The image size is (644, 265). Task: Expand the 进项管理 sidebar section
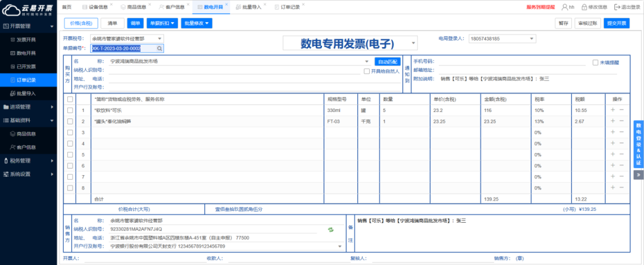click(x=29, y=107)
